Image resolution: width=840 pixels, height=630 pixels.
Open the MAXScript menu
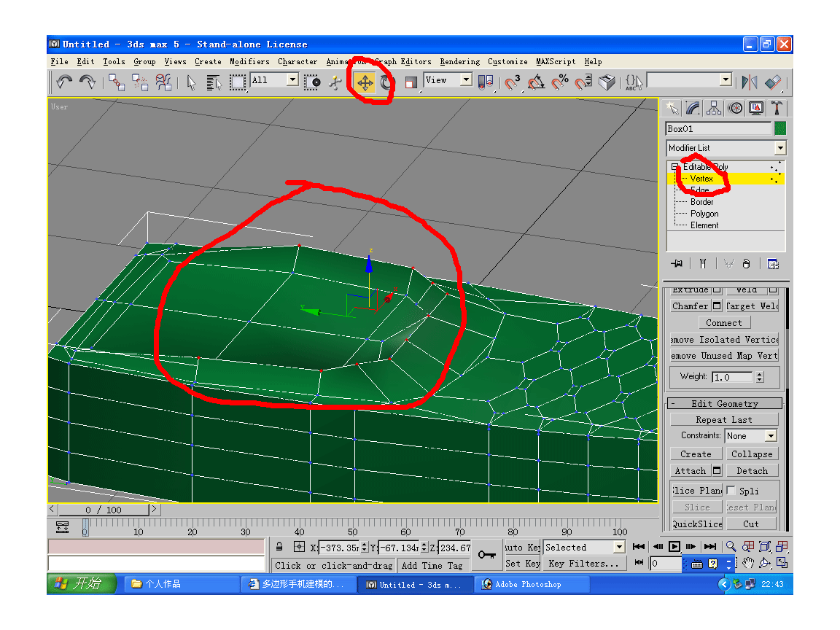[x=556, y=61]
